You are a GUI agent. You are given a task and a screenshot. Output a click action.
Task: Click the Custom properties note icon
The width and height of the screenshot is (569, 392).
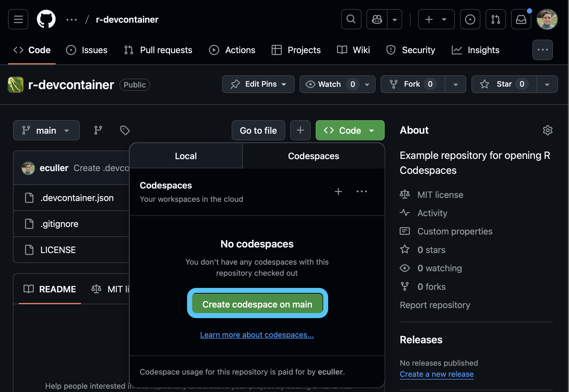405,231
